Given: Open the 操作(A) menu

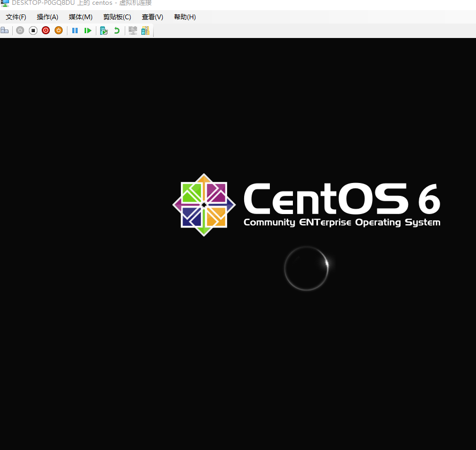Looking at the screenshot, I should click(x=48, y=17).
